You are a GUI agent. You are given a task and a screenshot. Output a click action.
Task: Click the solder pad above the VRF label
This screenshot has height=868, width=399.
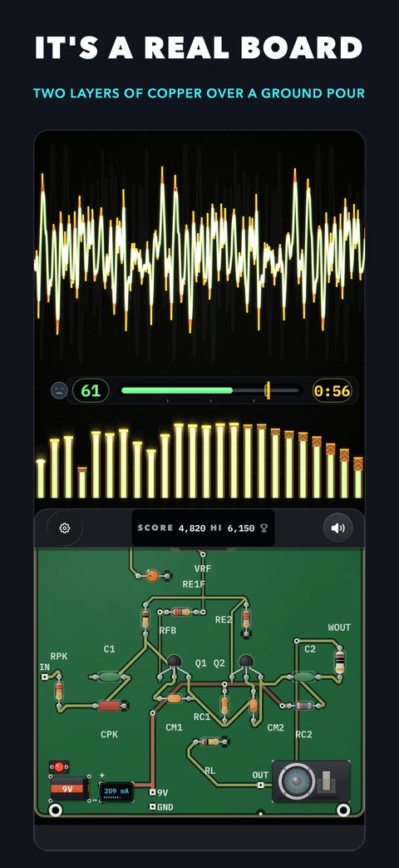pyautogui.click(x=203, y=554)
